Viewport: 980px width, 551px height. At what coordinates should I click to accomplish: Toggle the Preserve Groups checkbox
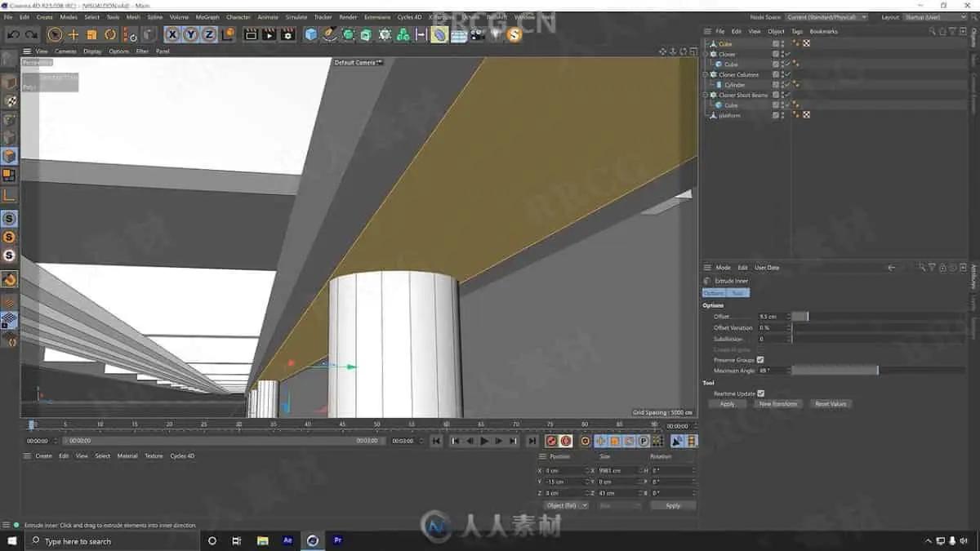[x=760, y=359]
